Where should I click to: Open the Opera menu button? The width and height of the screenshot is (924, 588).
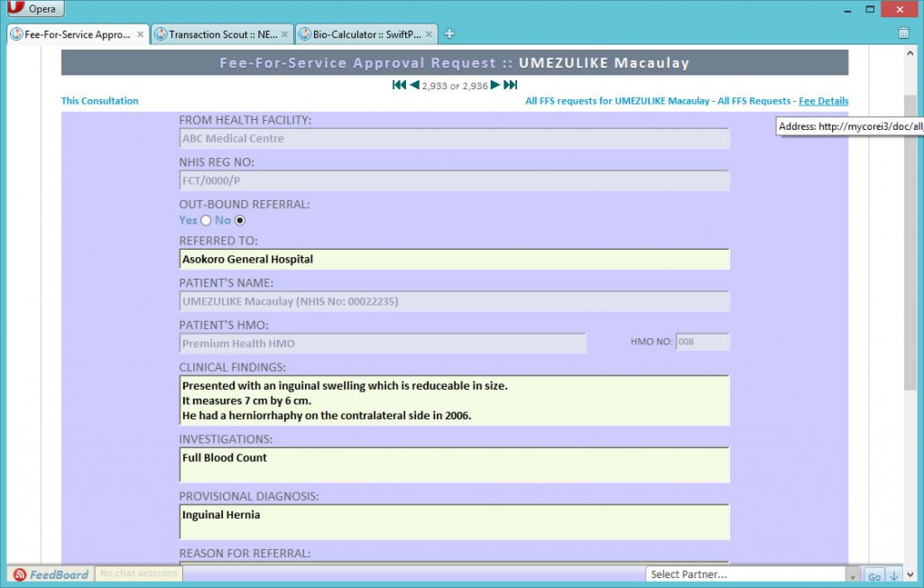tap(34, 8)
